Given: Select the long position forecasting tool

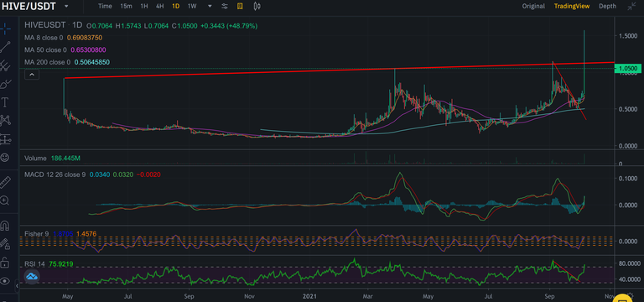Looking at the screenshot, I should pos(5,139).
